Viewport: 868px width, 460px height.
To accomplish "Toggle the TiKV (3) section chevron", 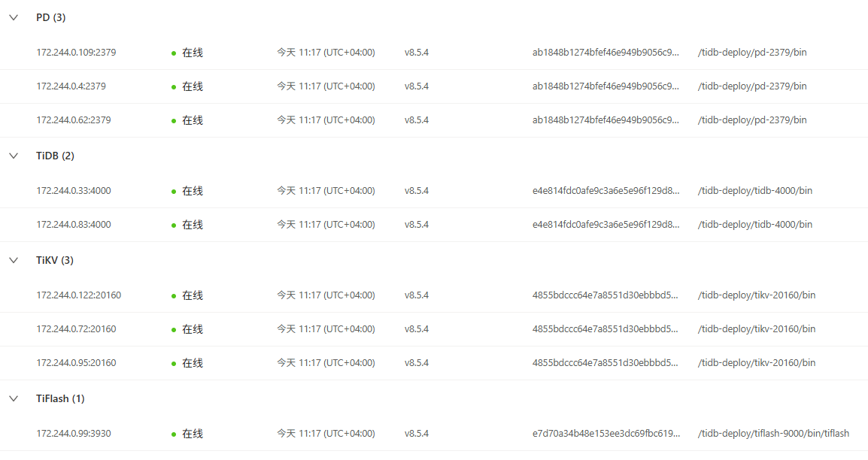I will pos(13,260).
